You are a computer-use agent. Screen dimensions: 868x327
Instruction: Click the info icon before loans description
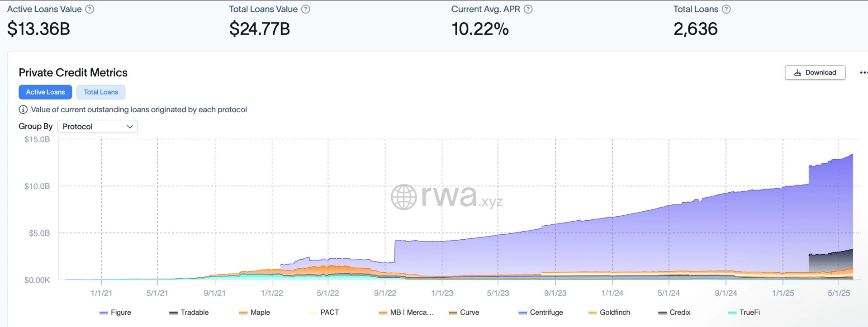[23, 109]
